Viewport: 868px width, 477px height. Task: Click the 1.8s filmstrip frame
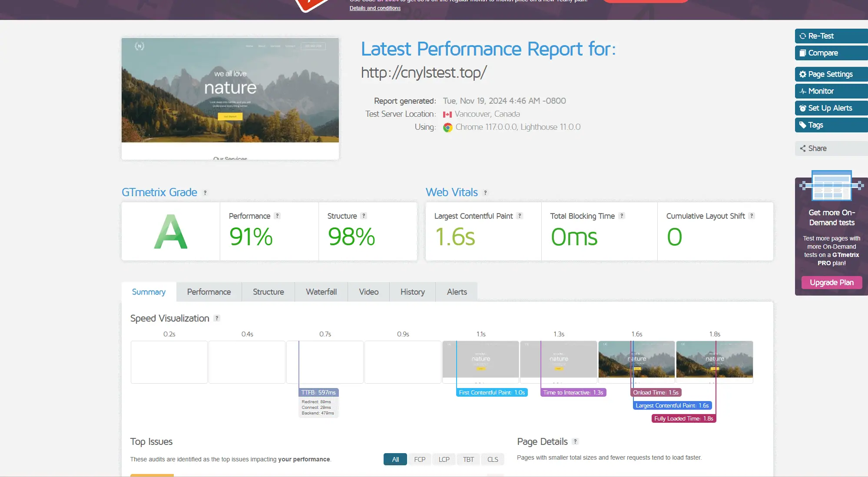pos(715,362)
